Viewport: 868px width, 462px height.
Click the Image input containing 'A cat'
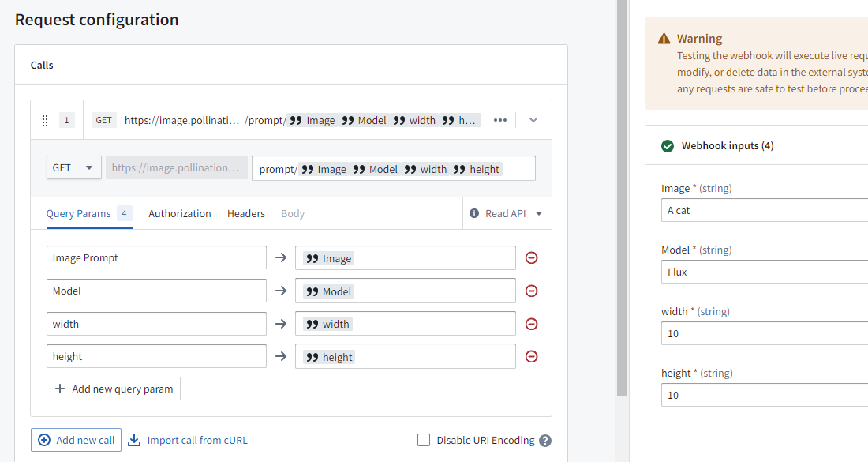click(x=761, y=210)
